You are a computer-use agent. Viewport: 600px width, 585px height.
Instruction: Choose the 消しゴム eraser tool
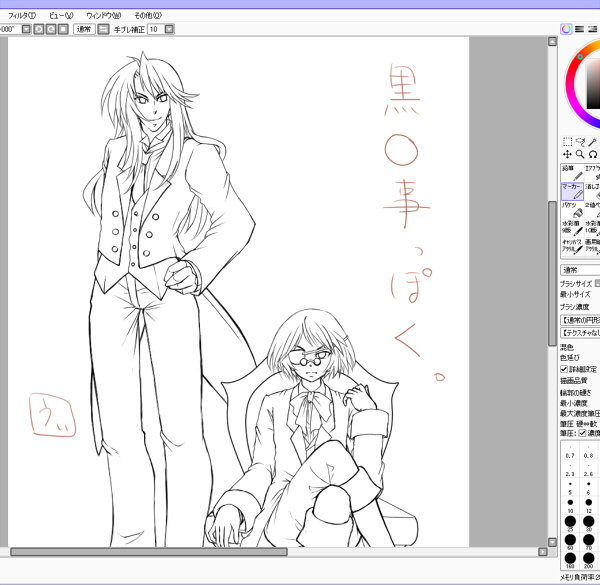tap(592, 191)
